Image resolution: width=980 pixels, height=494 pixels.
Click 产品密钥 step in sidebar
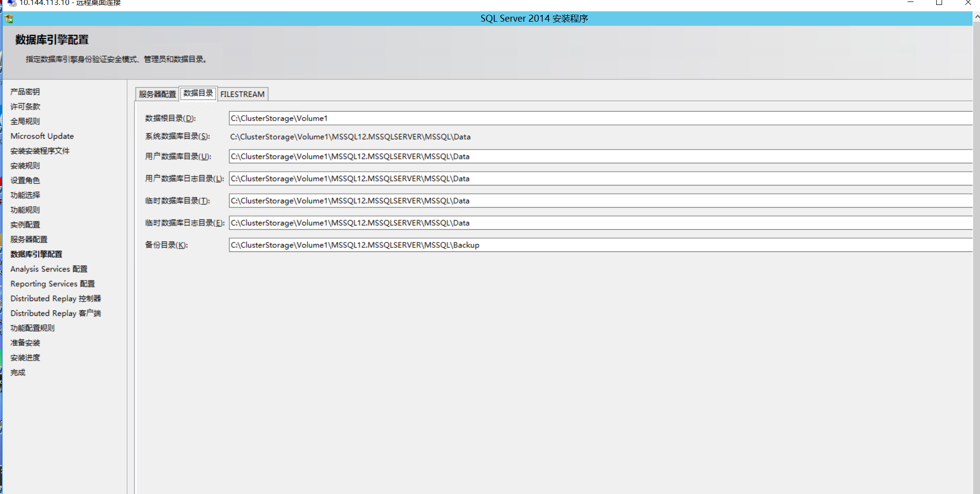pos(25,92)
